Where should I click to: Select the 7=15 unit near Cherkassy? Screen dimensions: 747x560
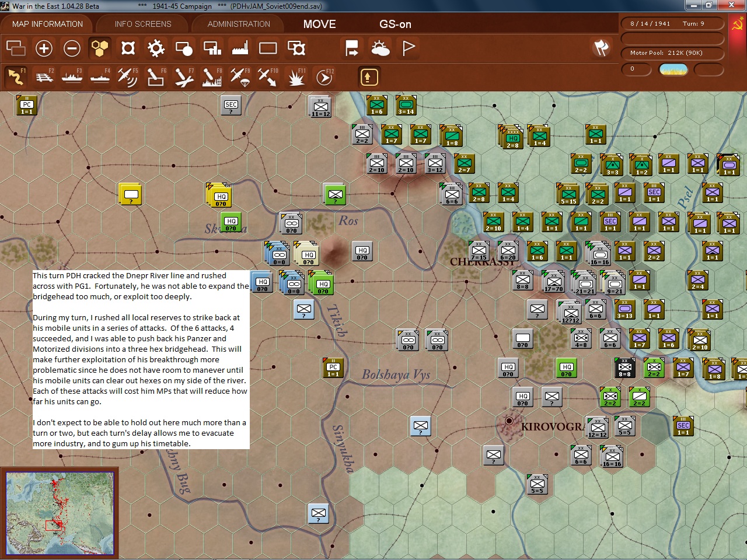pyautogui.click(x=479, y=251)
